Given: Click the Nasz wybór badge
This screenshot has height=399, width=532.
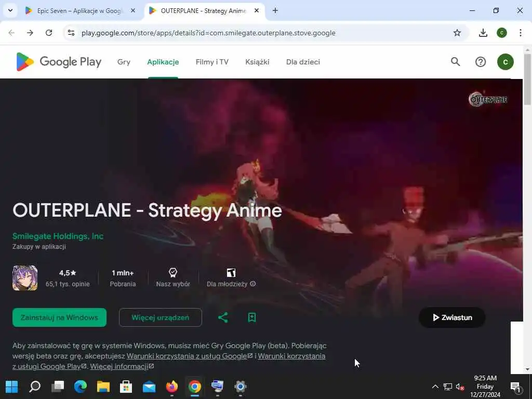Looking at the screenshot, I should coord(173,278).
